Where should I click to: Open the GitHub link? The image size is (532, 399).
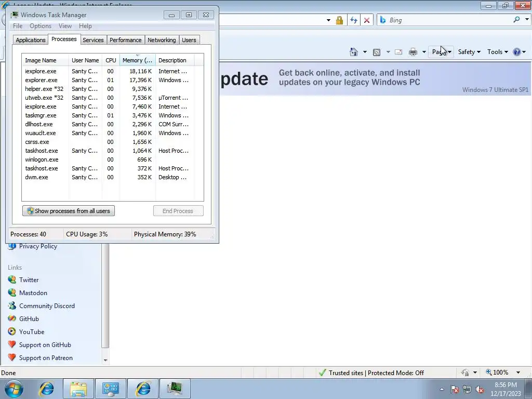(x=29, y=318)
